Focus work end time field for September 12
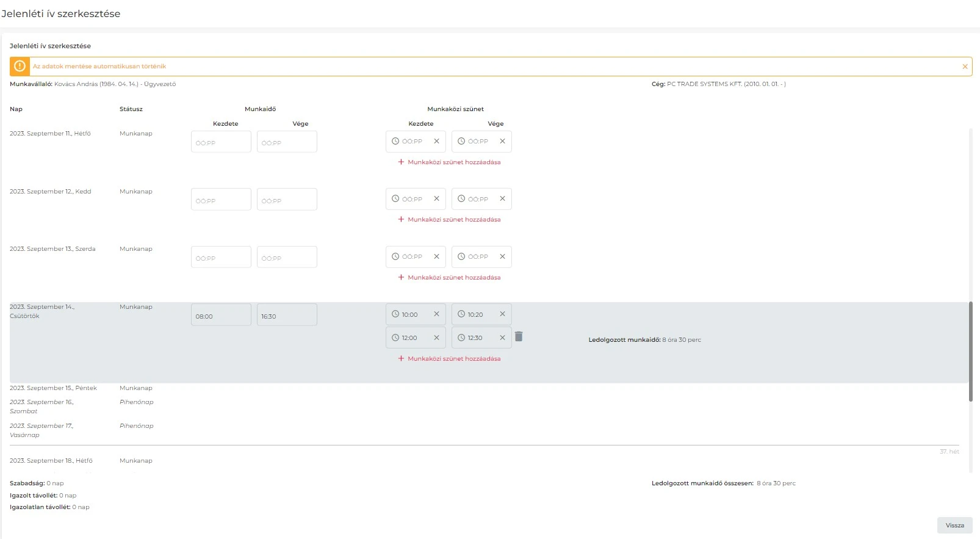Viewport: 980px width, 539px height. (x=287, y=200)
